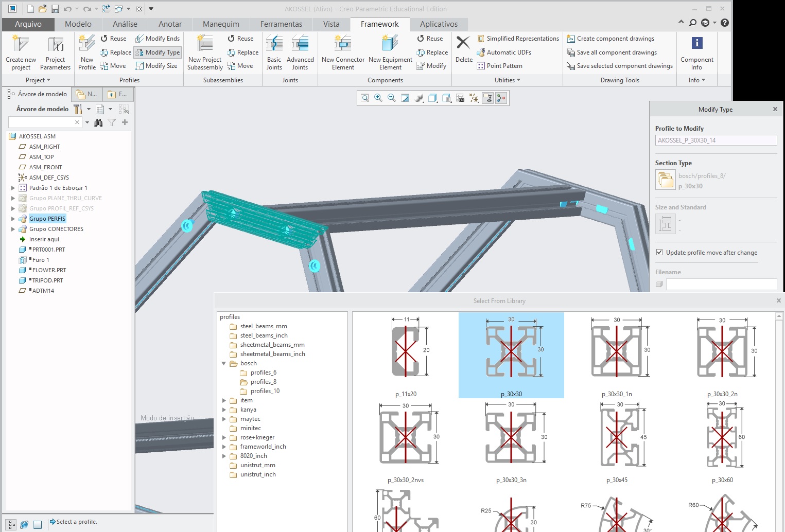Click Automatic UDFs utility
This screenshot has width=785, height=532.
[504, 52]
